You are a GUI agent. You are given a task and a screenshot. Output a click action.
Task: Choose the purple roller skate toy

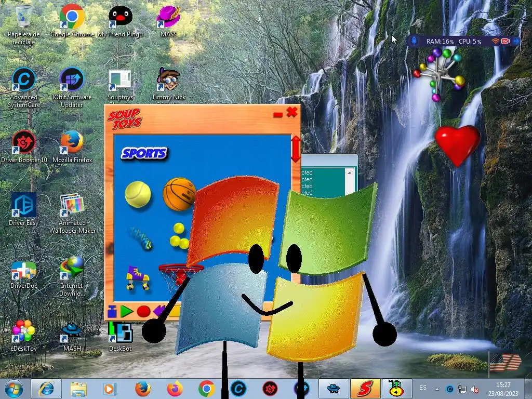click(x=138, y=278)
